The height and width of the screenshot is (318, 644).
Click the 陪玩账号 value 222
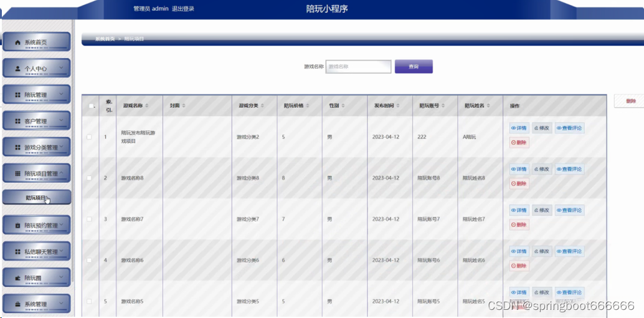pos(421,137)
